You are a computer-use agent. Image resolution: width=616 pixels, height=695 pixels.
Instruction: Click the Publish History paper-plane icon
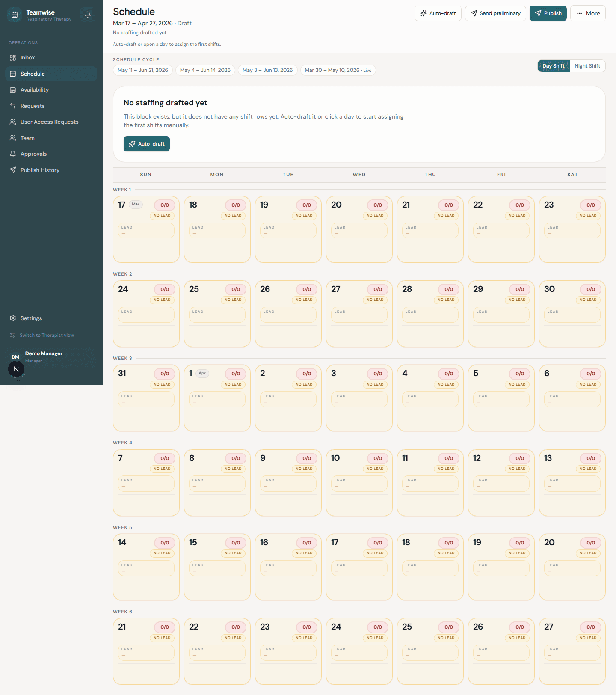[x=13, y=170]
